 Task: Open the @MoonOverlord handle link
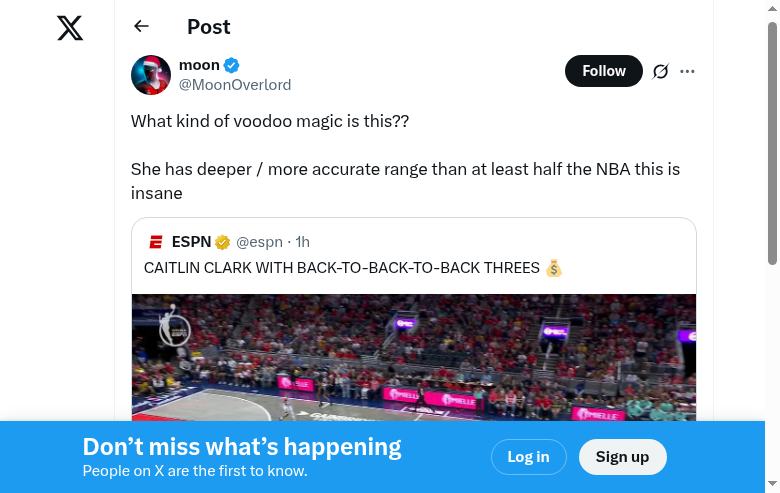click(x=235, y=85)
